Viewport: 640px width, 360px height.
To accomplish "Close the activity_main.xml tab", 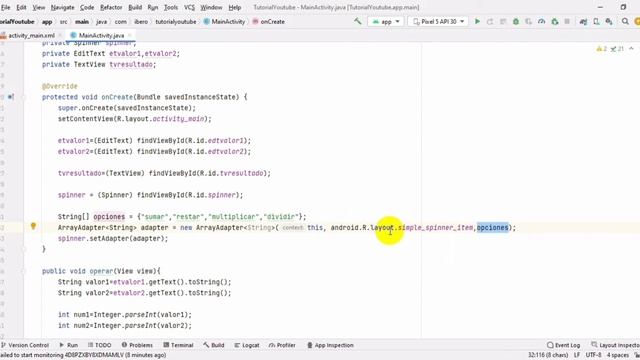I will point(60,36).
